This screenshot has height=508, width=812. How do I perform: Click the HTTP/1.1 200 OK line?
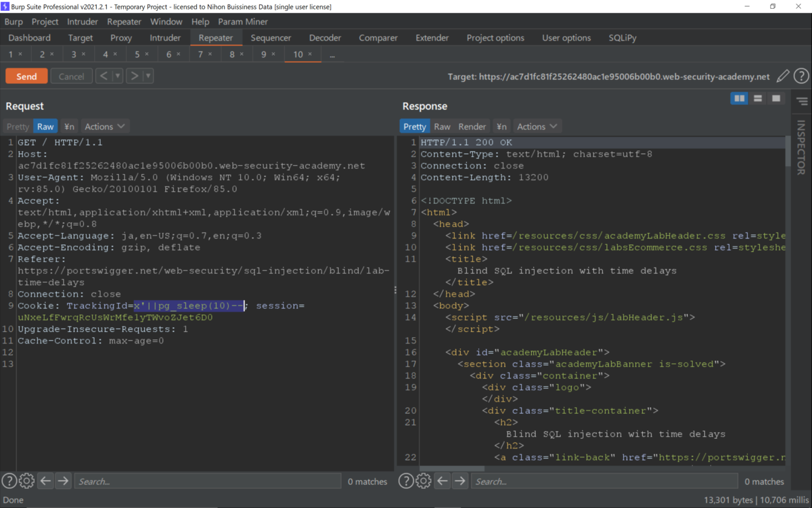(x=466, y=142)
